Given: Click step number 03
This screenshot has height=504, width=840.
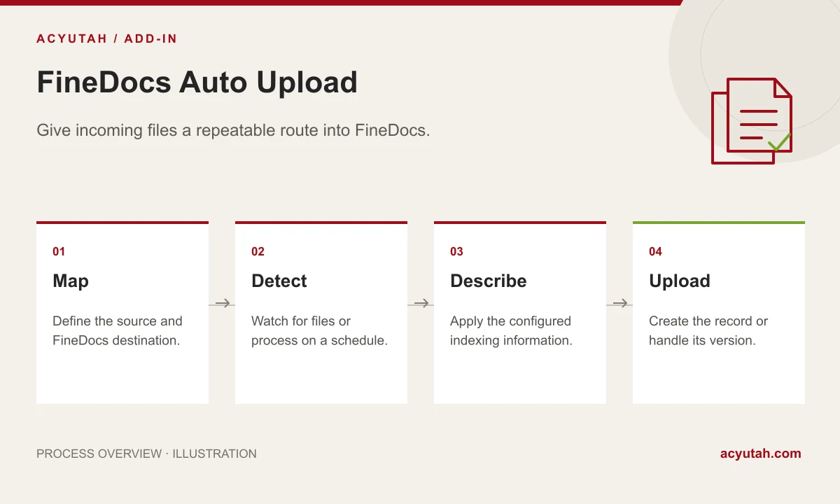Looking at the screenshot, I should click(457, 251).
